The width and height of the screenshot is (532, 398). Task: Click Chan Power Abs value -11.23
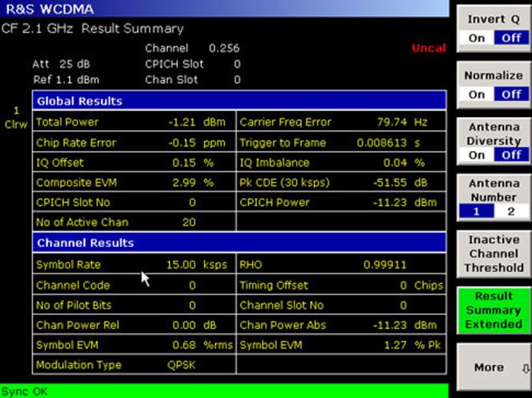tap(389, 325)
